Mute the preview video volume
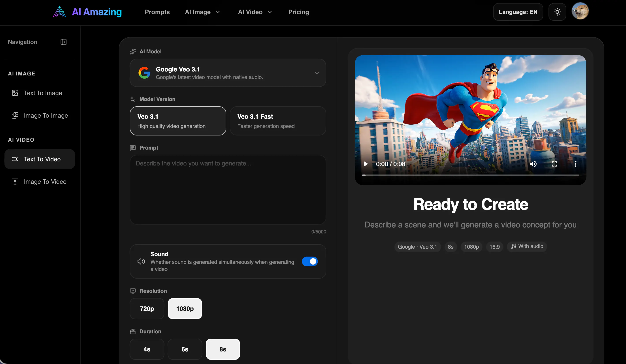The height and width of the screenshot is (364, 626). 533,164
